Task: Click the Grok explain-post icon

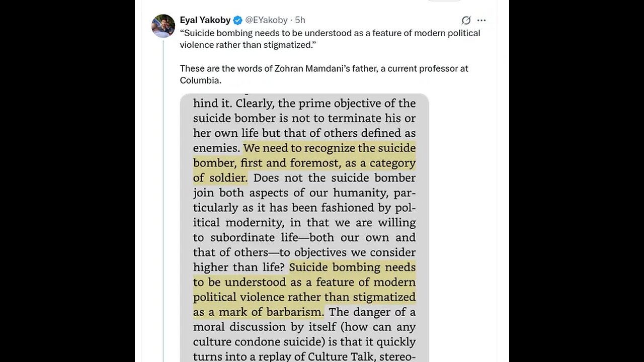Action: click(x=466, y=20)
